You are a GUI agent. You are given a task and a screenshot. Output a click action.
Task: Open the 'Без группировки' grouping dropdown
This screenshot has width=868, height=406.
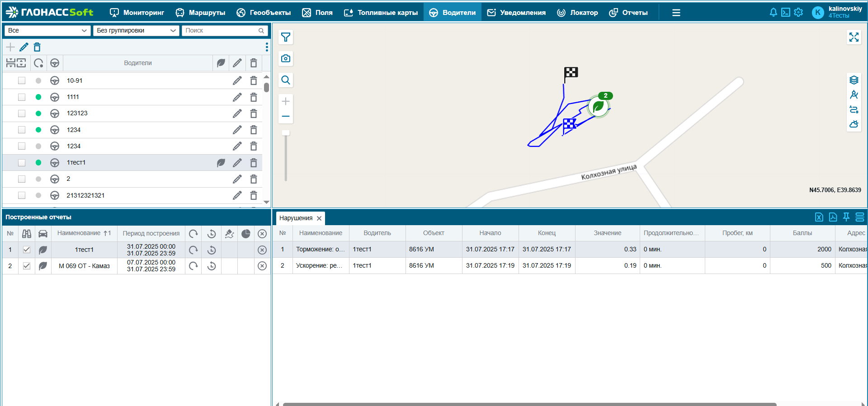click(x=136, y=30)
